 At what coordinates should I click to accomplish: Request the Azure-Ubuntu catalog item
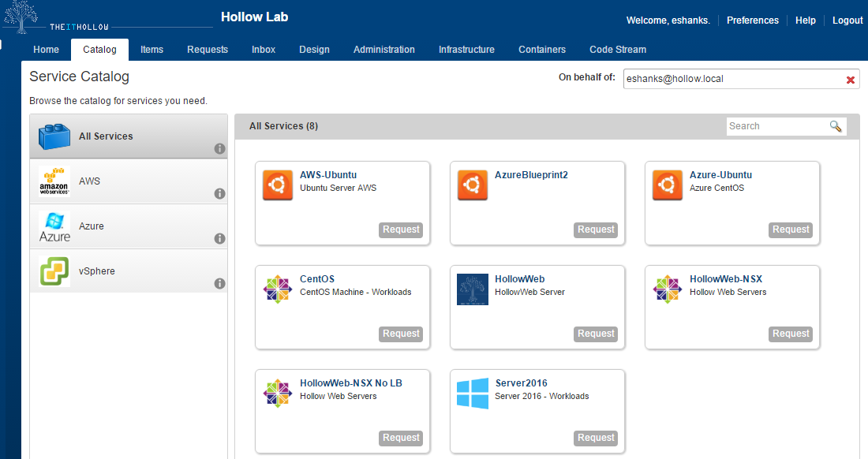pyautogui.click(x=791, y=229)
